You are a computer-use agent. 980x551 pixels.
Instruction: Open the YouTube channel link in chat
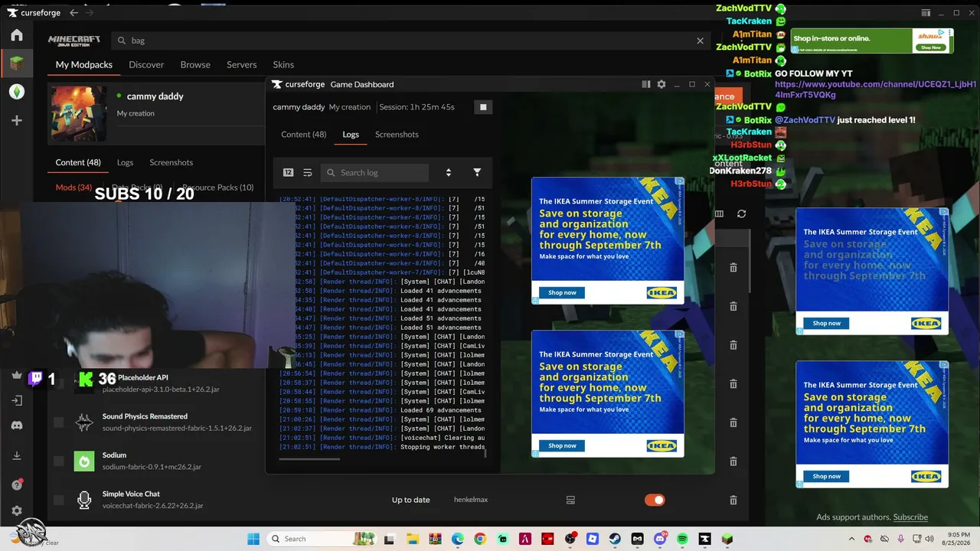[x=875, y=90]
